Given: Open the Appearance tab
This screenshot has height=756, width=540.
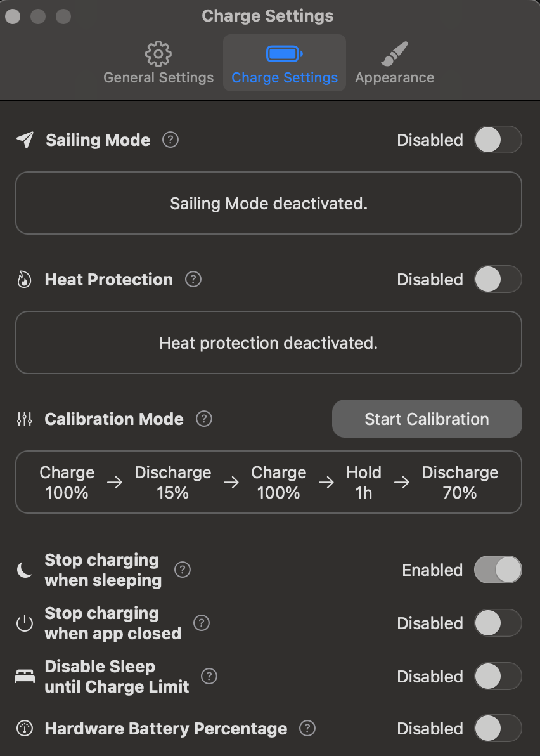Looking at the screenshot, I should pyautogui.click(x=394, y=63).
